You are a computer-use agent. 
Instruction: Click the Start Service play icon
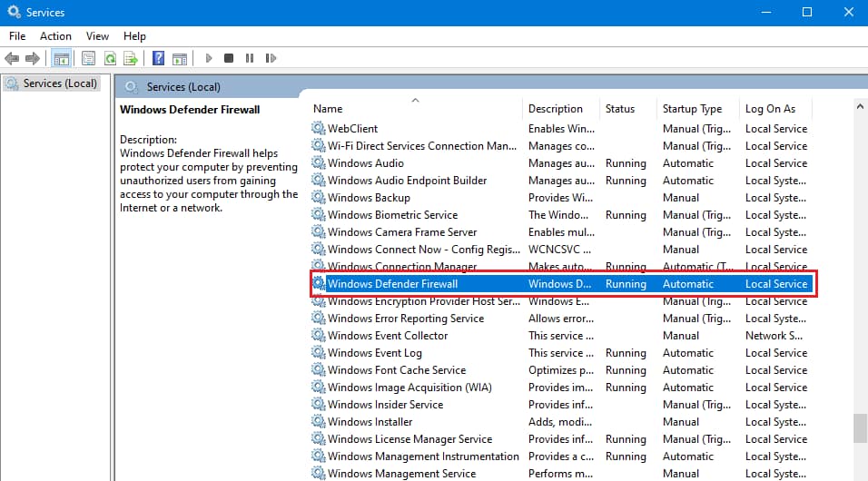pyautogui.click(x=209, y=58)
